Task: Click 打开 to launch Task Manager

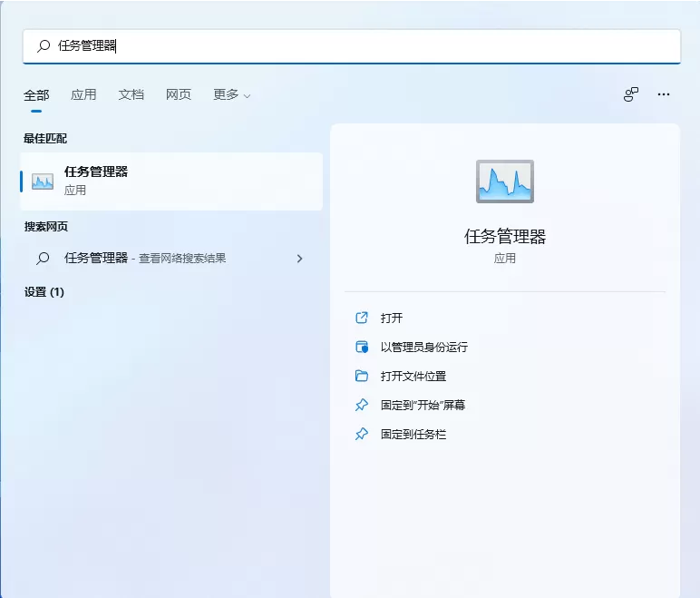Action: point(392,319)
